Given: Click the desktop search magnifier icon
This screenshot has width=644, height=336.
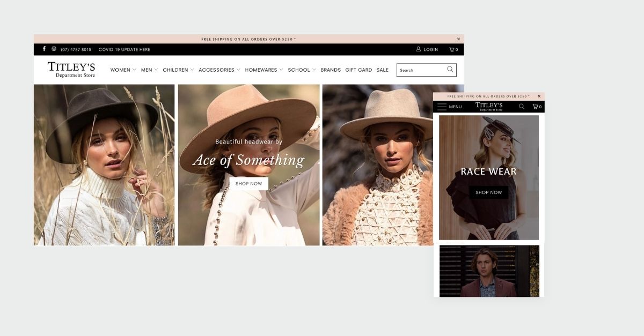Looking at the screenshot, I should coord(450,70).
